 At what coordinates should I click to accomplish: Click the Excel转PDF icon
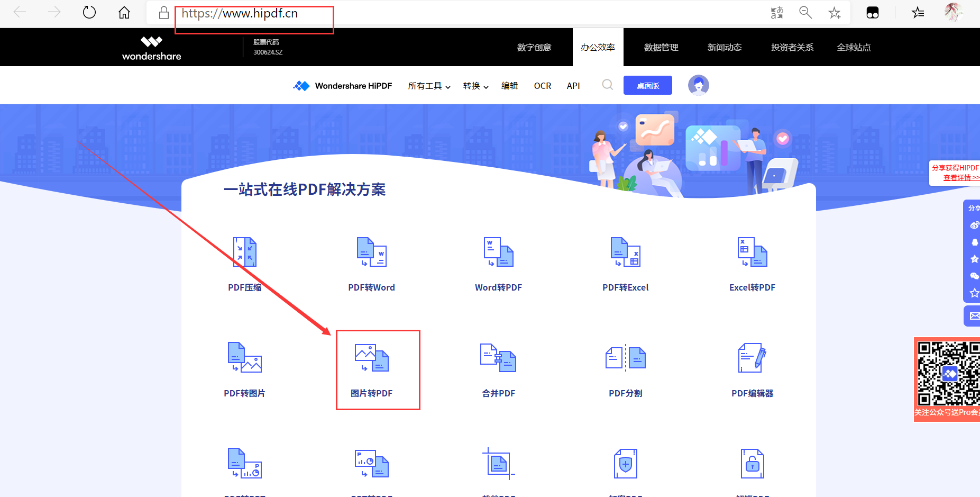coord(752,252)
